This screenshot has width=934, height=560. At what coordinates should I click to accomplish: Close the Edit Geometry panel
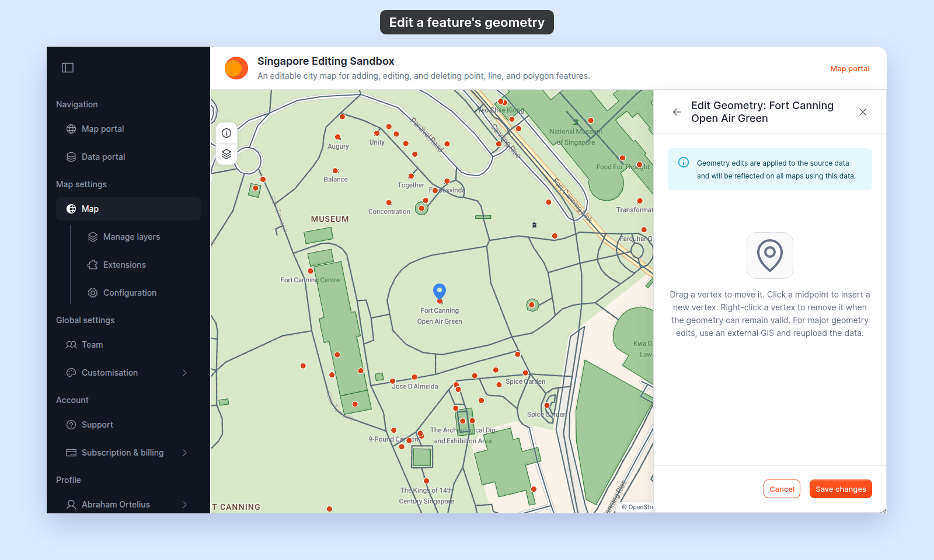863,112
